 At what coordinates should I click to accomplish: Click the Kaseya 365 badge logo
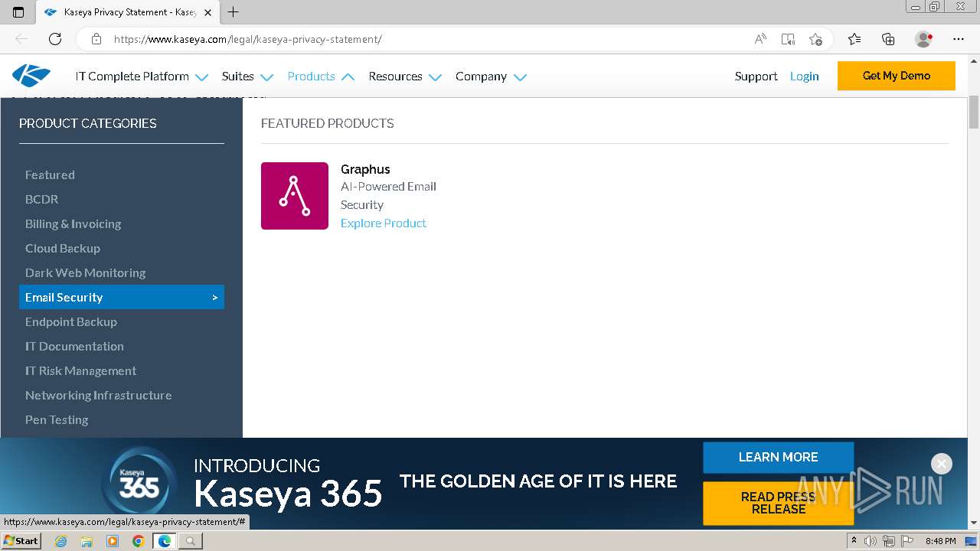point(139,484)
